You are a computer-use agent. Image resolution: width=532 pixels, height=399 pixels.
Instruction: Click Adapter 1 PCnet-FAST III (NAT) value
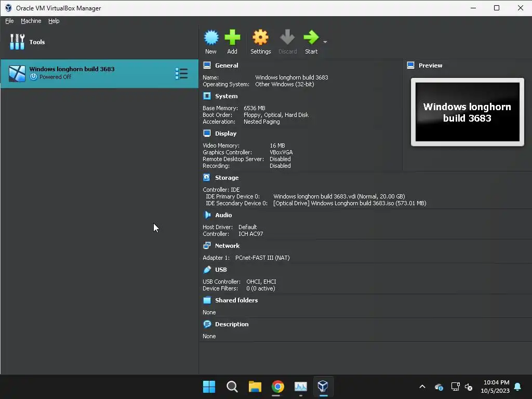coord(262,258)
